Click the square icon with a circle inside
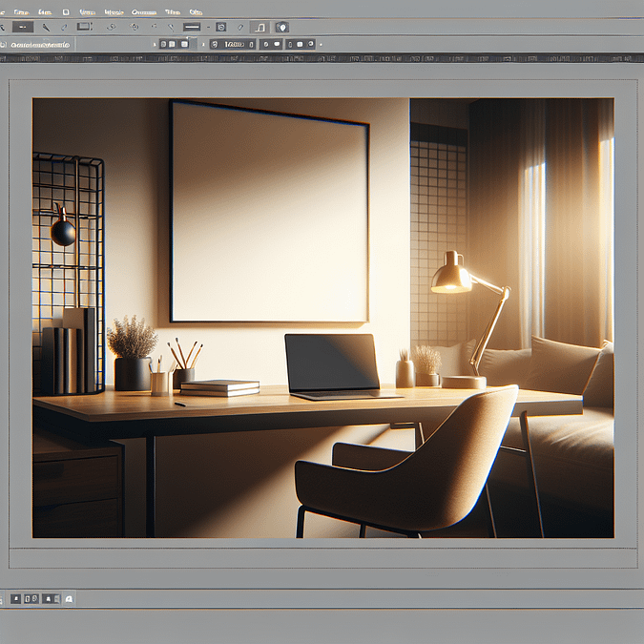The image size is (644, 644). [220, 28]
